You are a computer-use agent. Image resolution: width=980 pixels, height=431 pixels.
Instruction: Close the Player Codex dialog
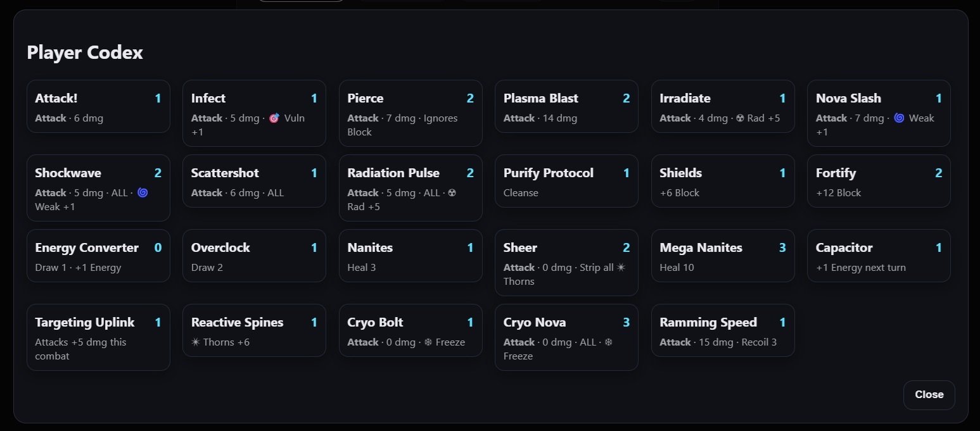(929, 395)
